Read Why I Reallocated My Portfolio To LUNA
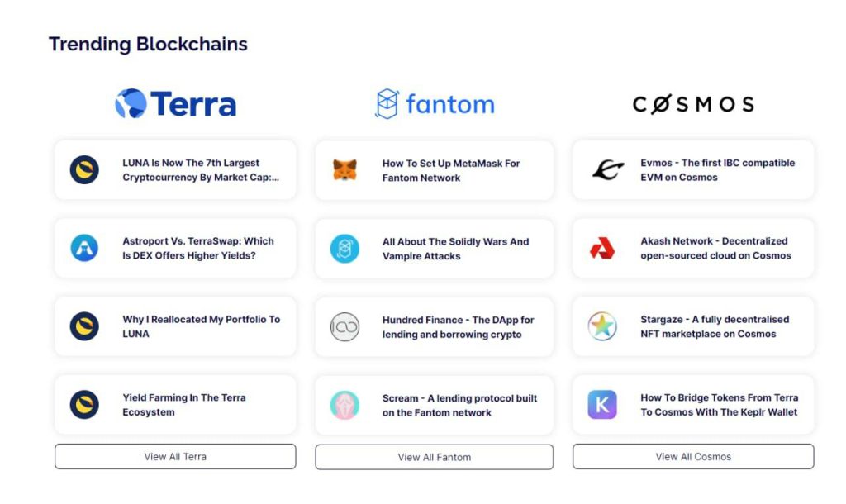846x504 pixels. pyautogui.click(x=175, y=326)
